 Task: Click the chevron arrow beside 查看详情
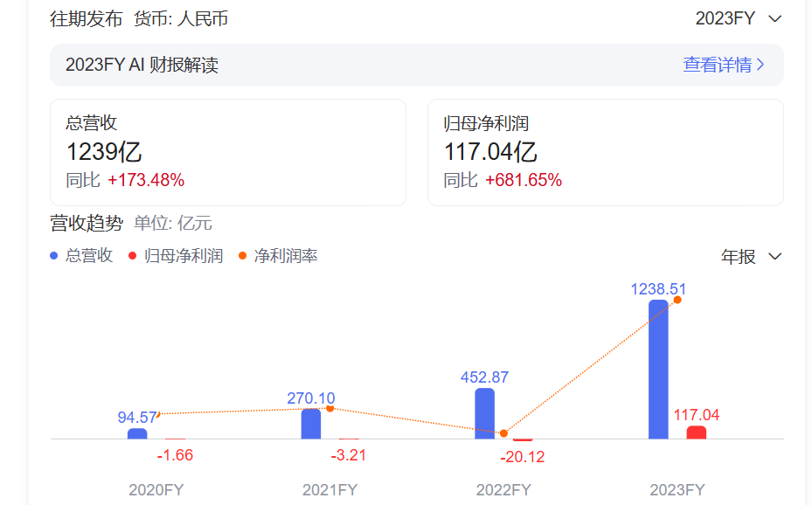(x=760, y=65)
